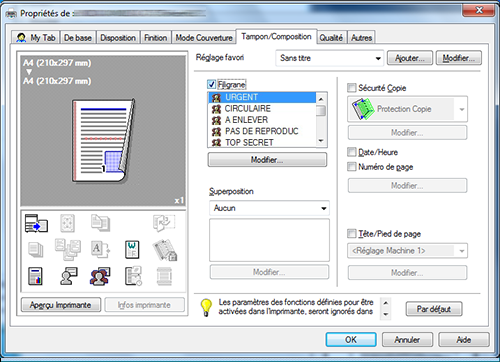Click the grayed horizontal lines stack icon
Viewport: 500px width, 362px height.
pos(164,276)
